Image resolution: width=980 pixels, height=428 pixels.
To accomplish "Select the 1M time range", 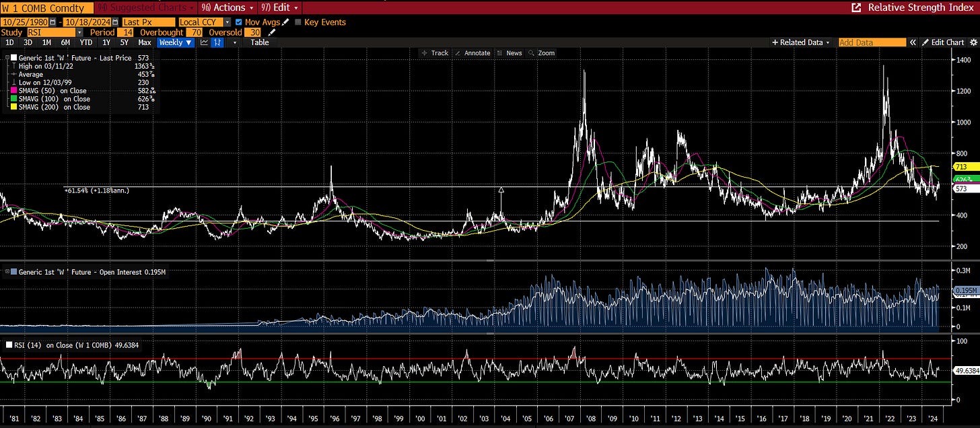I will coord(46,42).
